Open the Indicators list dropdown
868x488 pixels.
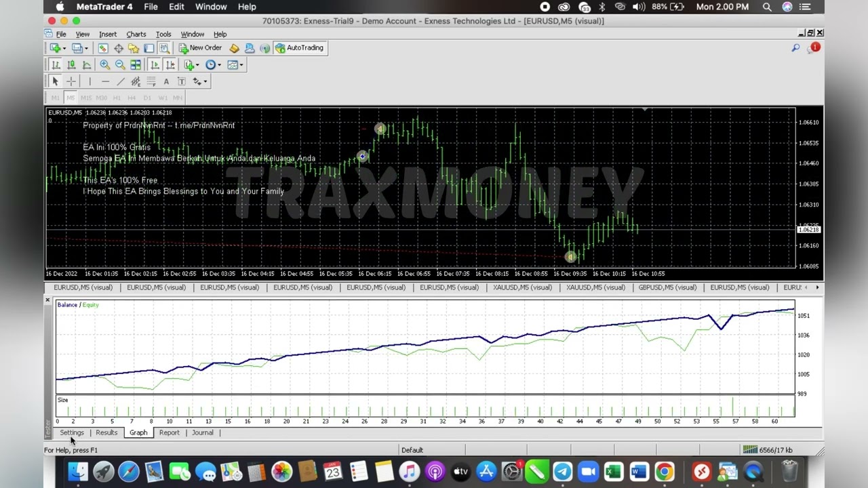(191, 65)
